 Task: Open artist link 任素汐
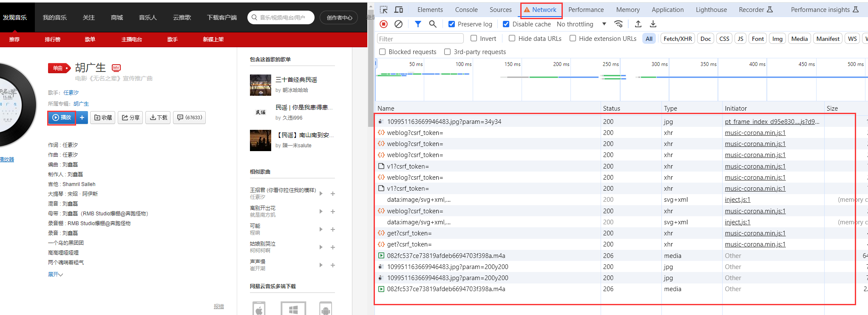point(71,92)
